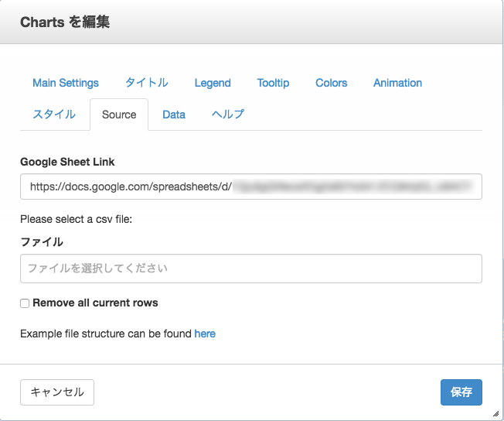Click the ファイル selection field
The height and width of the screenshot is (421, 504).
click(x=251, y=269)
